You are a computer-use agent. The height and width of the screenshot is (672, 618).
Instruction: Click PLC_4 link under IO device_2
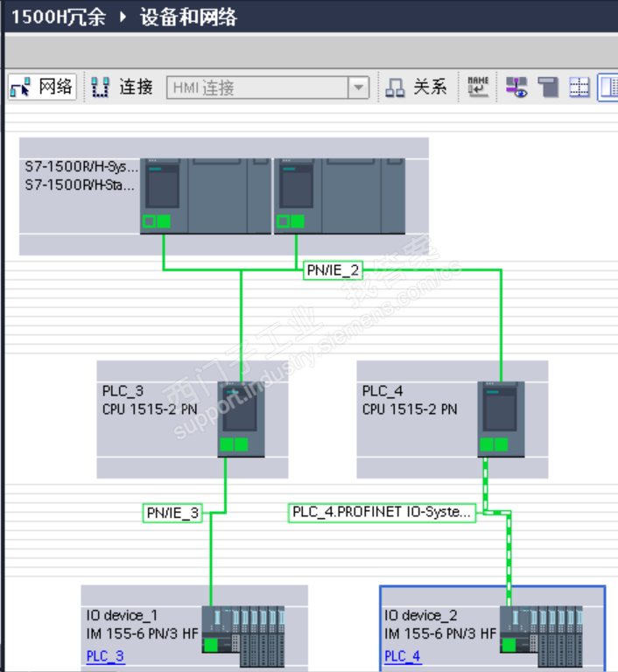(403, 656)
